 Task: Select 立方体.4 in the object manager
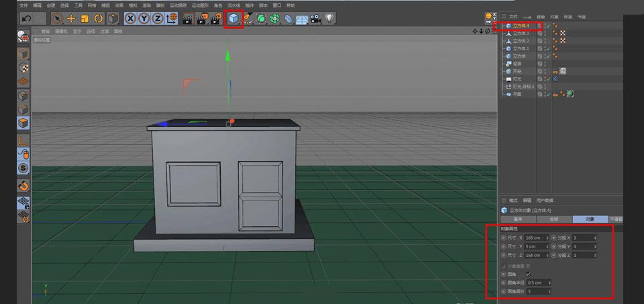[521, 26]
